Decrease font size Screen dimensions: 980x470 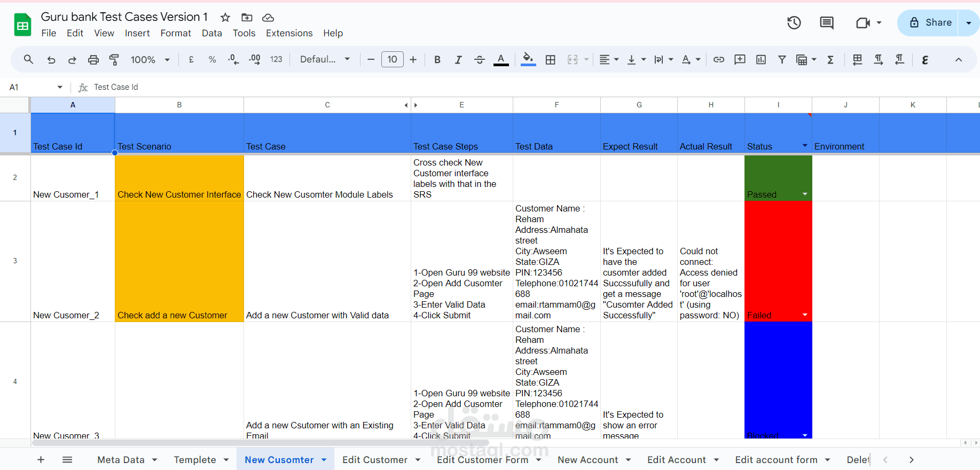pos(371,59)
